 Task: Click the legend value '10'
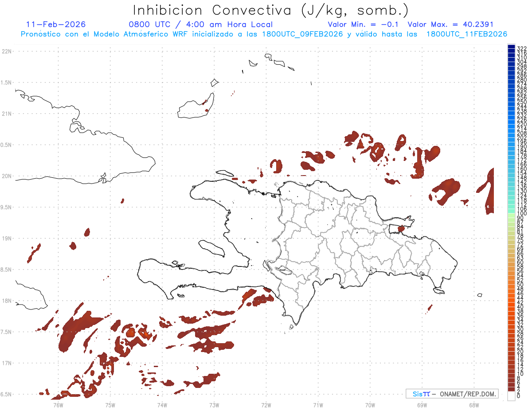[520, 373]
